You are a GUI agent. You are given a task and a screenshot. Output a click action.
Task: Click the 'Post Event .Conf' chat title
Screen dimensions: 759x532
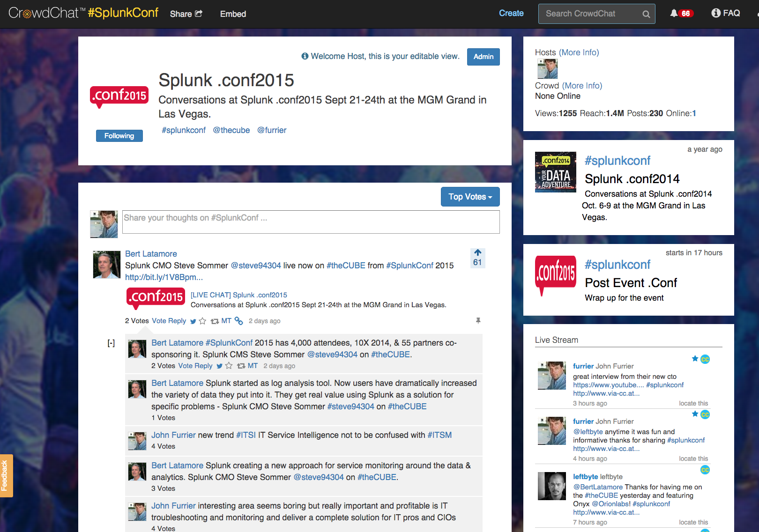(631, 283)
